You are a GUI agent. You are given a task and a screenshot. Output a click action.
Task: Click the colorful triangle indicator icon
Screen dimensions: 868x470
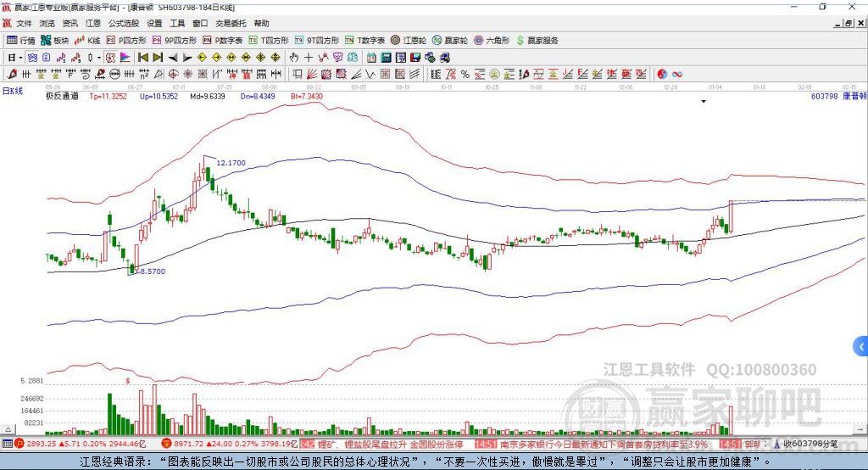click(125, 58)
